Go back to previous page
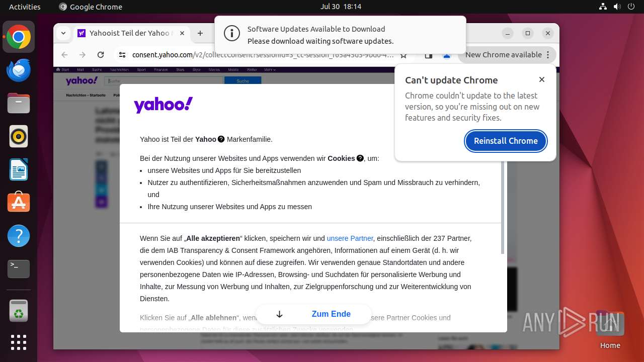The height and width of the screenshot is (362, 644). (x=64, y=55)
